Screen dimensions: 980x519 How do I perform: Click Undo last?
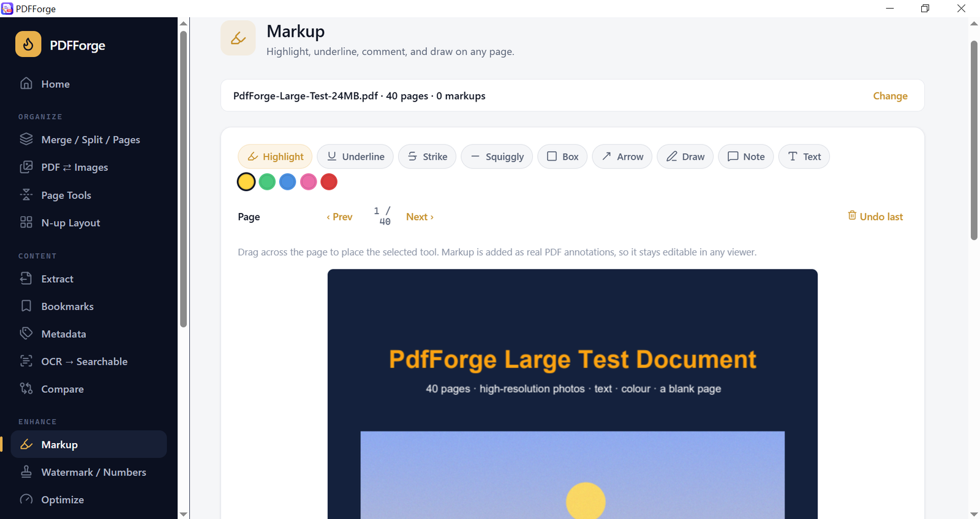point(875,216)
